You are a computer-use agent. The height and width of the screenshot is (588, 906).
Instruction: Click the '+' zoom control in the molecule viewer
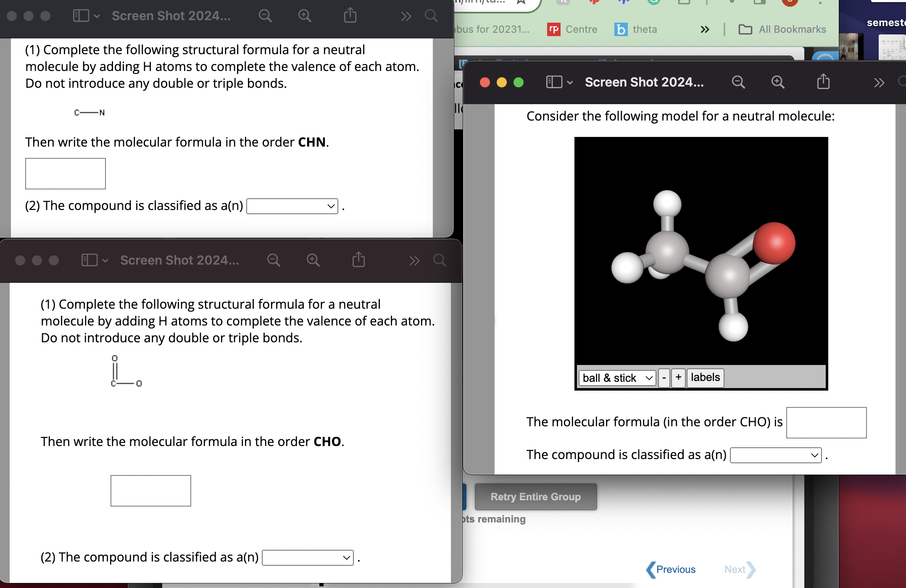pos(678,378)
